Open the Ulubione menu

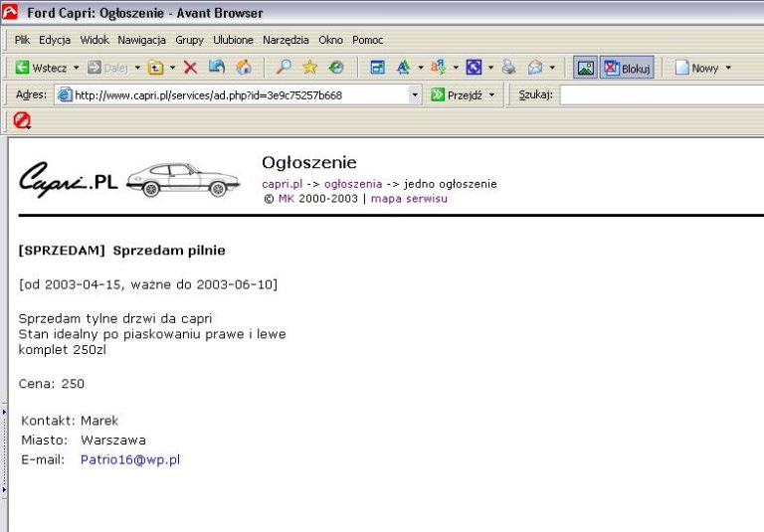[x=234, y=40]
